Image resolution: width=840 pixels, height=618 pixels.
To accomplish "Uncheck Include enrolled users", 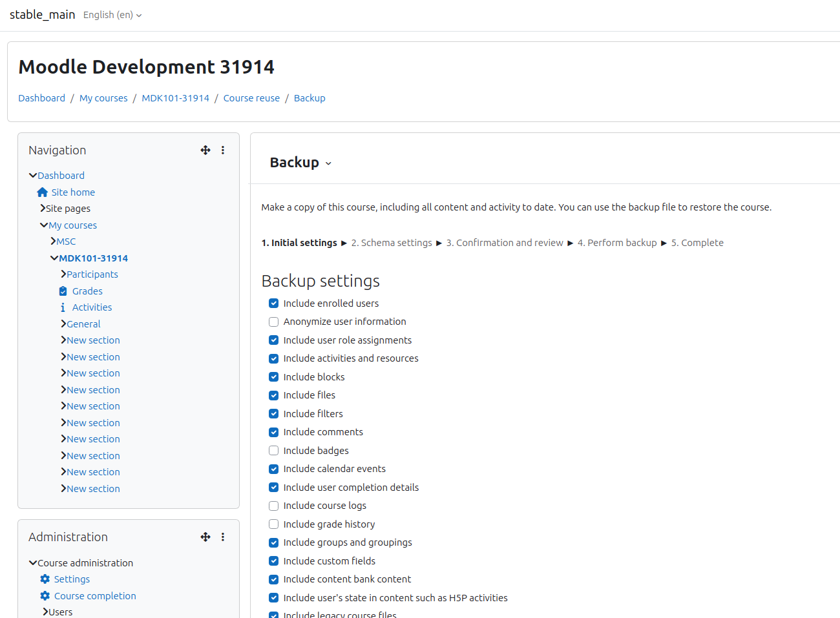I will (x=274, y=304).
